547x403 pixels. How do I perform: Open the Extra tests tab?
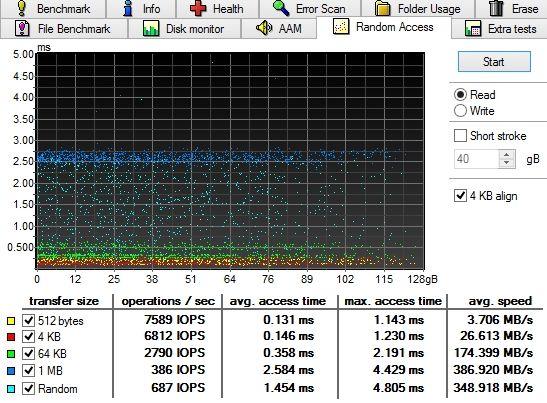pos(500,29)
